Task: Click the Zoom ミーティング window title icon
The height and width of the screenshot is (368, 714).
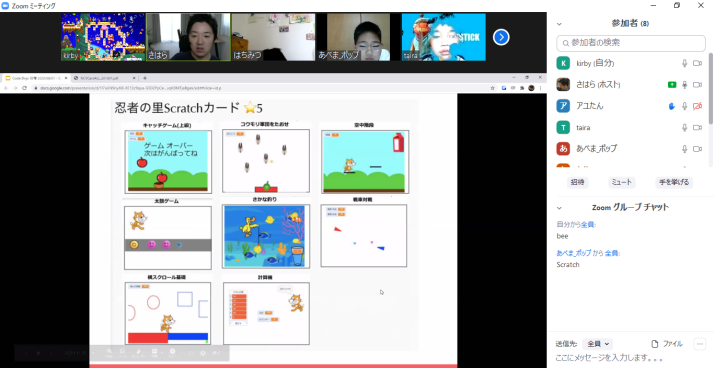Action: pyautogui.click(x=5, y=5)
